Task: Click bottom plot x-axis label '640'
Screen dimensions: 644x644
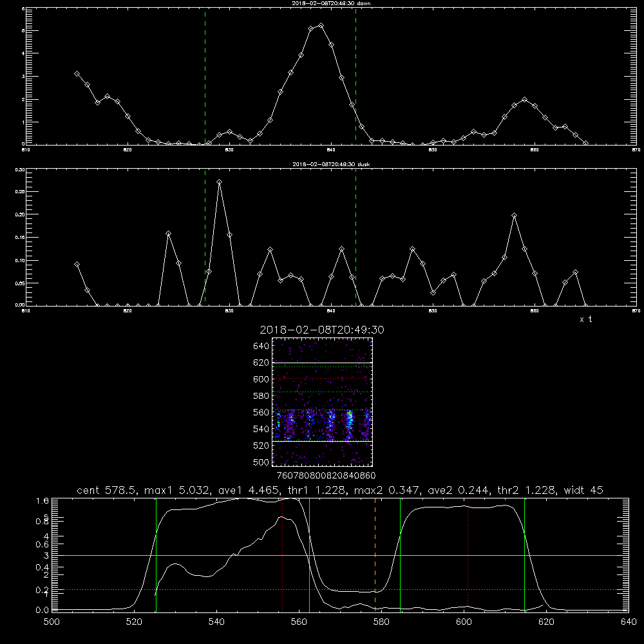Action: [x=629, y=622]
